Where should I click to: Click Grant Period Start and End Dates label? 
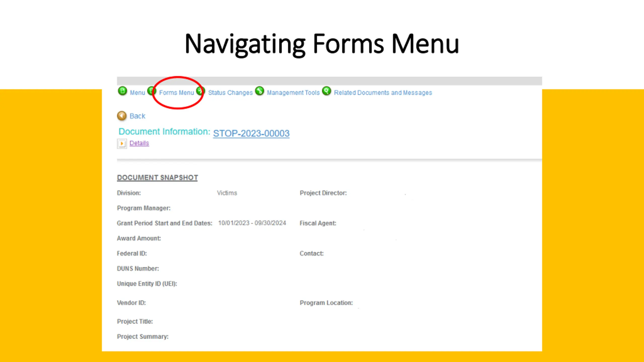(165, 223)
